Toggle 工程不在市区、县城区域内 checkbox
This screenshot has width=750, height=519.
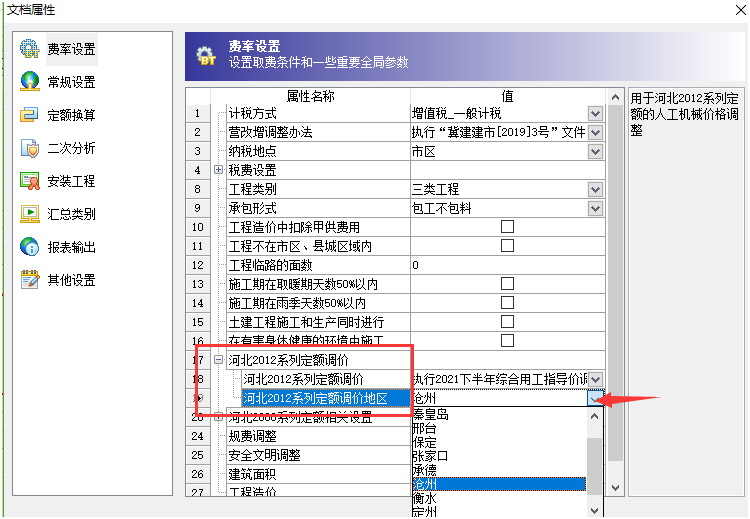[507, 246]
